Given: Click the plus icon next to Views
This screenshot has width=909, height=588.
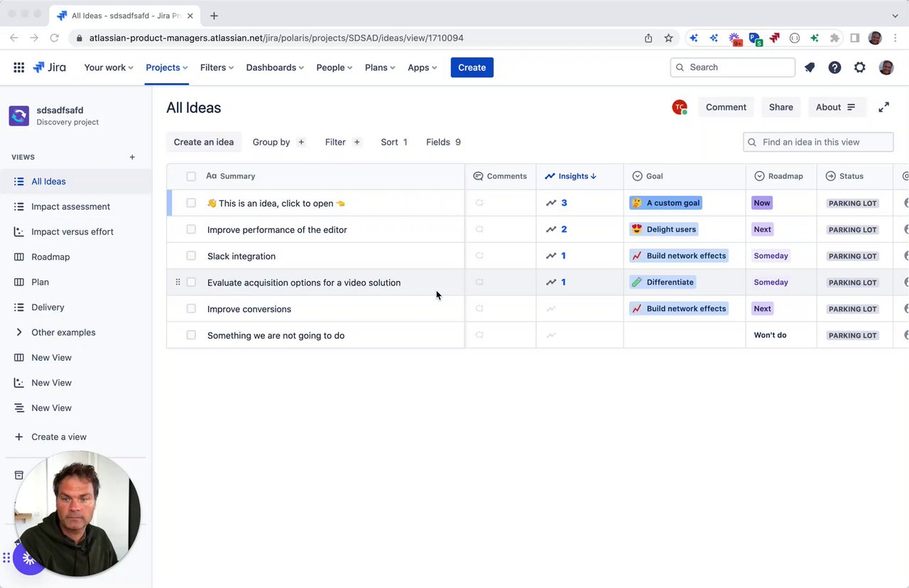Looking at the screenshot, I should coord(132,157).
